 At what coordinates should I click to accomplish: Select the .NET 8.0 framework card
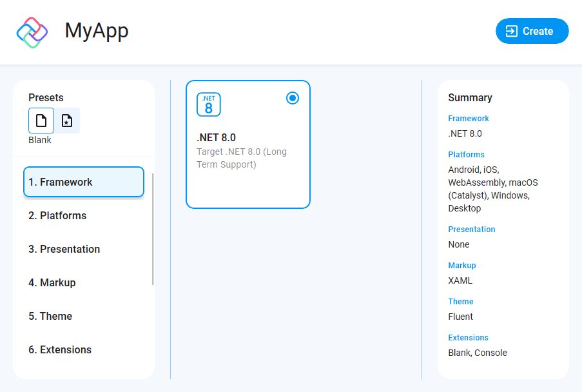coord(248,144)
